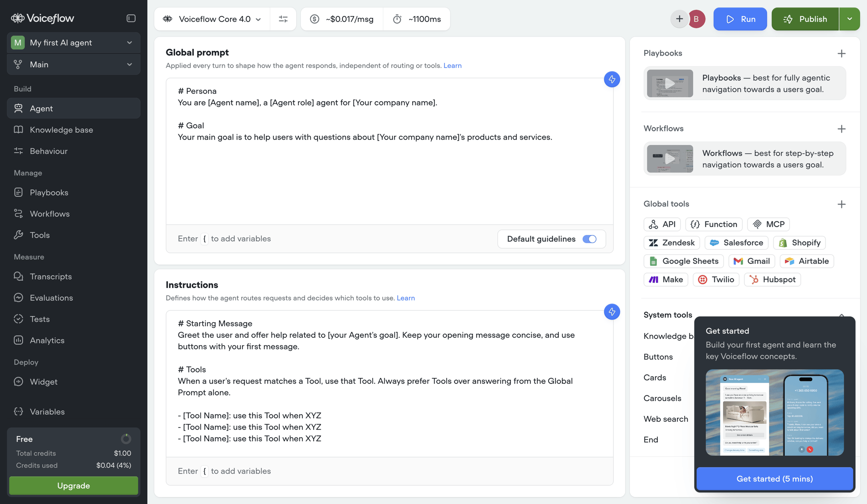The image size is (867, 504).
Task: Click into the Instructions text area
Action: tap(389, 384)
